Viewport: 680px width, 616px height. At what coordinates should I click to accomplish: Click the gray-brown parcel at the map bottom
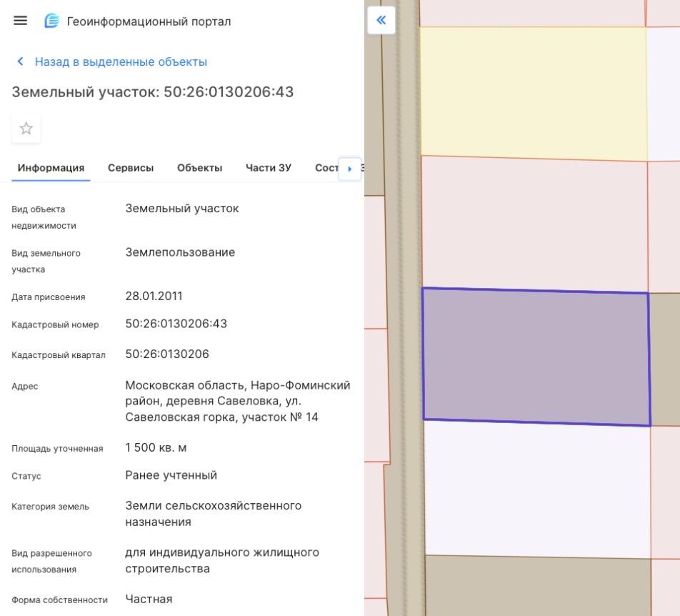[537, 586]
